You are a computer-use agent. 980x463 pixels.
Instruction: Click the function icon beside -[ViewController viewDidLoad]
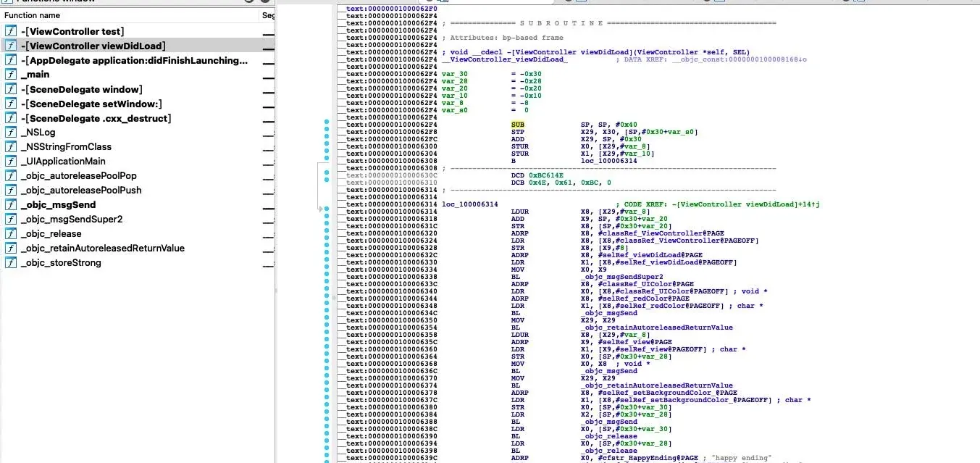click(11, 46)
